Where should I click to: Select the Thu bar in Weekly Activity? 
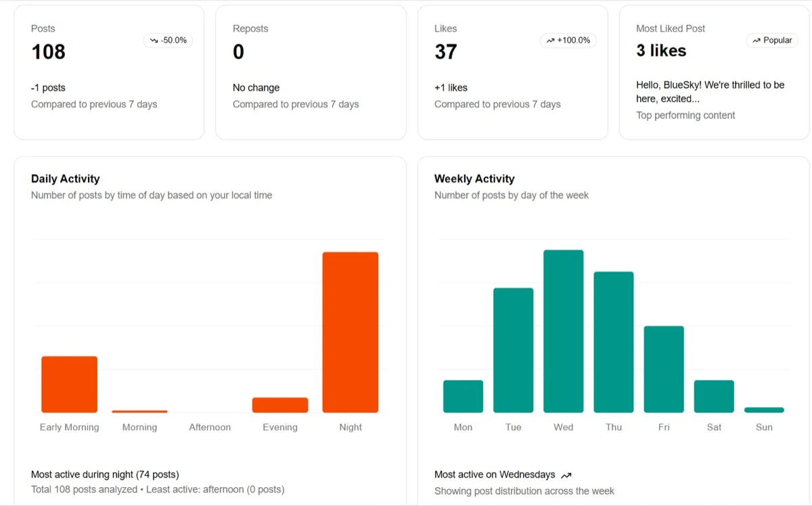614,342
